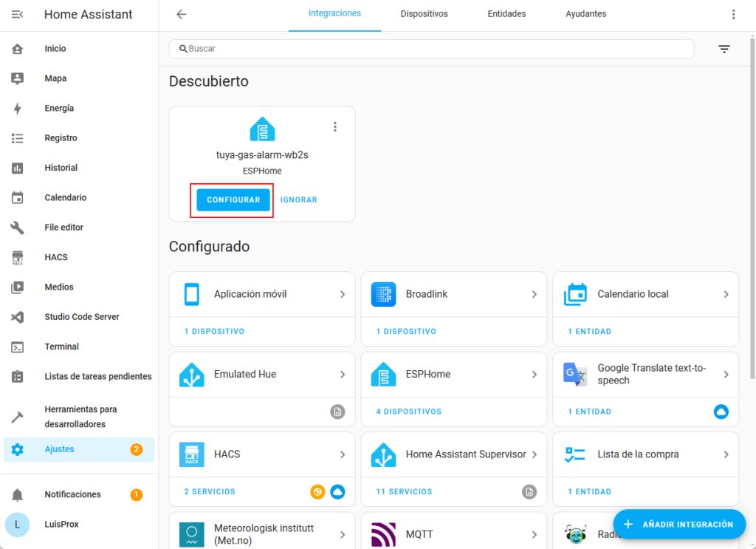Open the Terminal sidebar item
Image resolution: width=756 pixels, height=549 pixels.
pos(61,347)
